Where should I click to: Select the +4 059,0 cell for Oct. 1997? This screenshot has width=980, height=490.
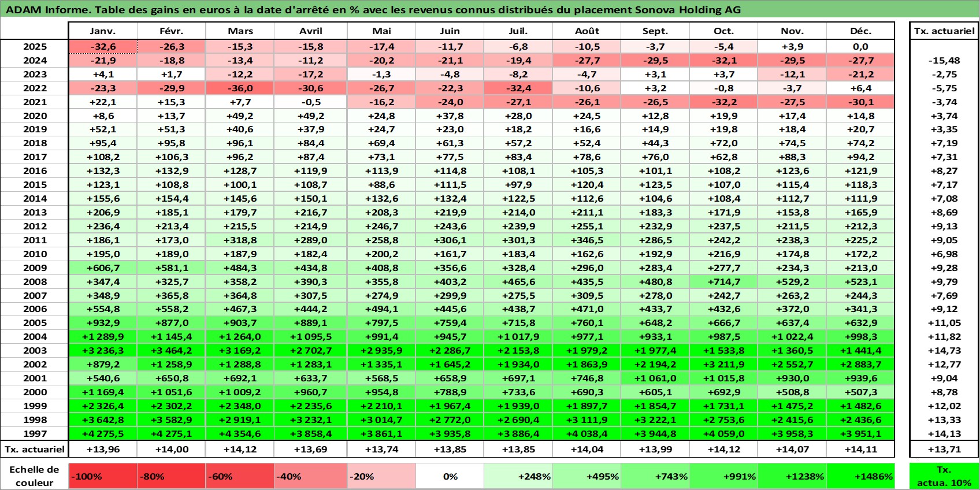click(x=723, y=433)
